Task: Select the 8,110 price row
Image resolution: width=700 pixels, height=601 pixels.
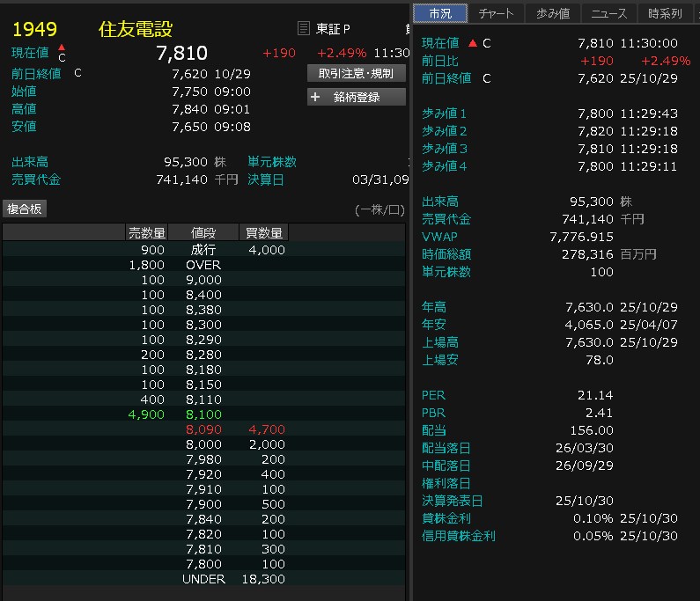Action: coord(203,399)
